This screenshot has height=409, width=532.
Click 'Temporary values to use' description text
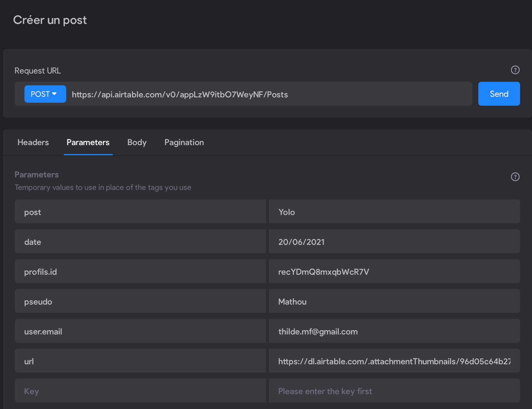click(103, 187)
